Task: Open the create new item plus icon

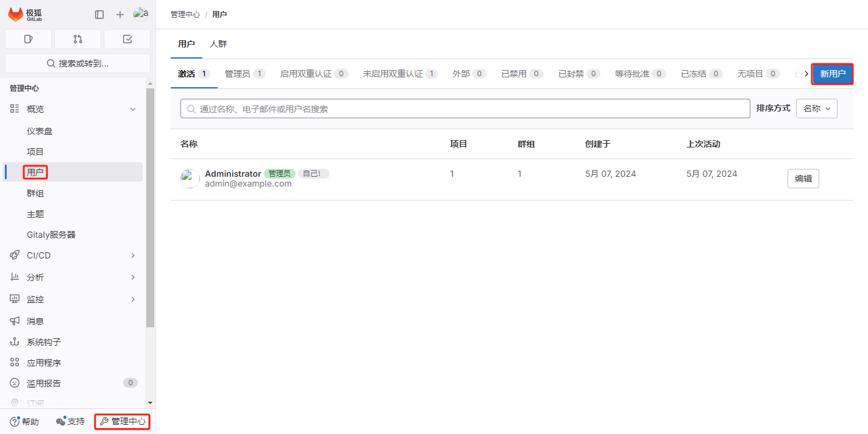Action: click(x=119, y=14)
